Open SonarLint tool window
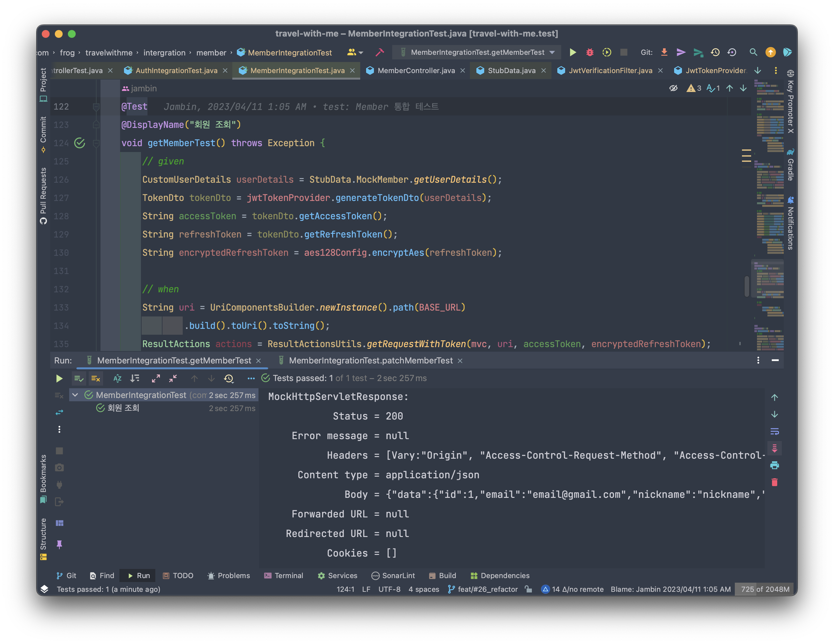Image resolution: width=834 pixels, height=644 pixels. point(393,575)
